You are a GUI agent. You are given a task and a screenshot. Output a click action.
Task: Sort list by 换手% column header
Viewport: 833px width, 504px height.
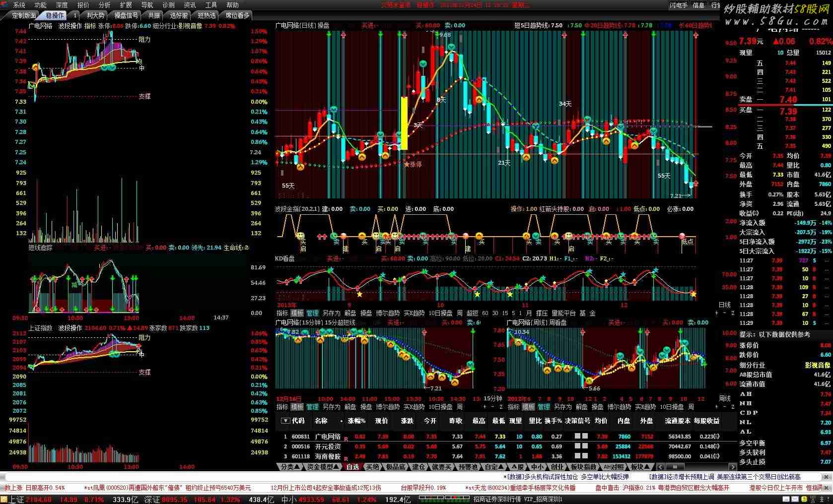pos(553,421)
